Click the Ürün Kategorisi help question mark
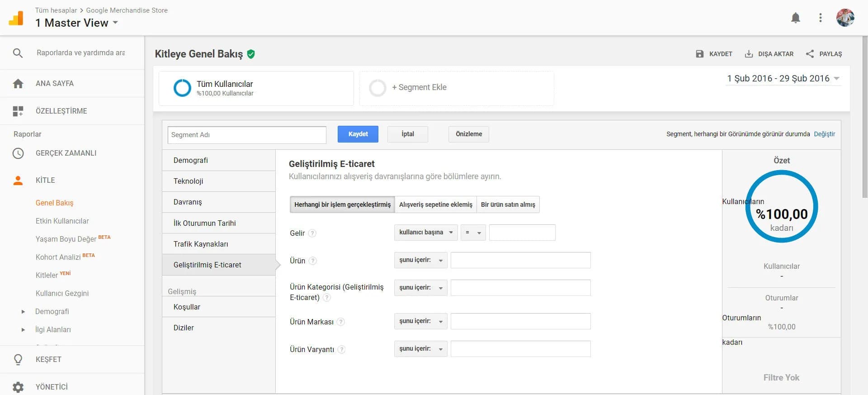 [x=326, y=297]
